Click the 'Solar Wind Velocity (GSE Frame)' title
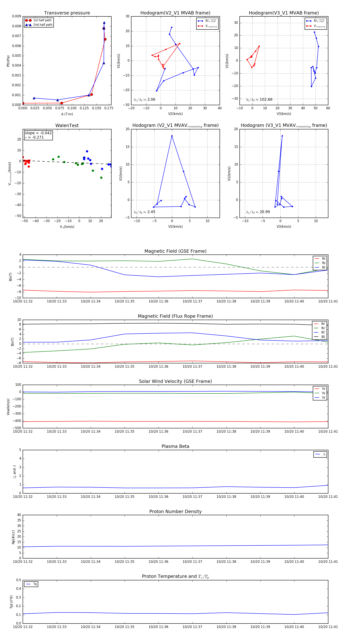 pyautogui.click(x=175, y=381)
